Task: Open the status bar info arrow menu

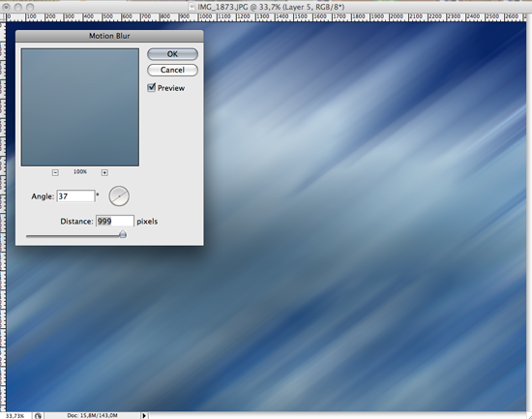Action: pos(144,415)
